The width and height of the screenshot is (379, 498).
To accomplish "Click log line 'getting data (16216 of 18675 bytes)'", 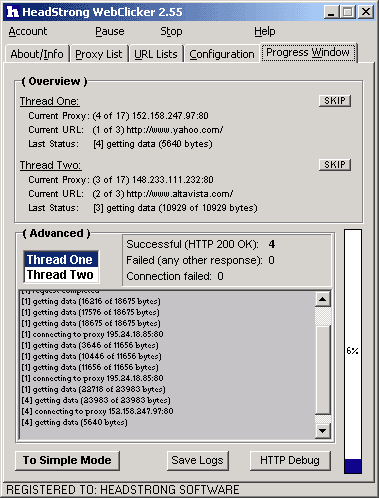I will (x=91, y=301).
